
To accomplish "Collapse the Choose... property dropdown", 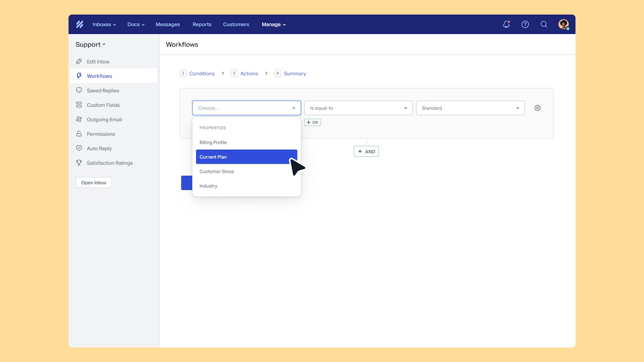I will 246,108.
